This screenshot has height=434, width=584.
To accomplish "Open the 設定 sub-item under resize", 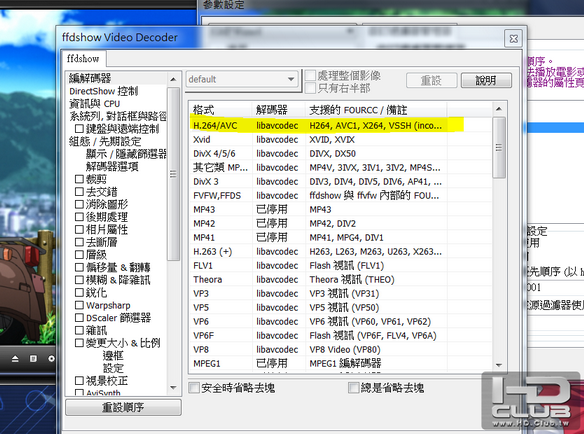I will [113, 368].
